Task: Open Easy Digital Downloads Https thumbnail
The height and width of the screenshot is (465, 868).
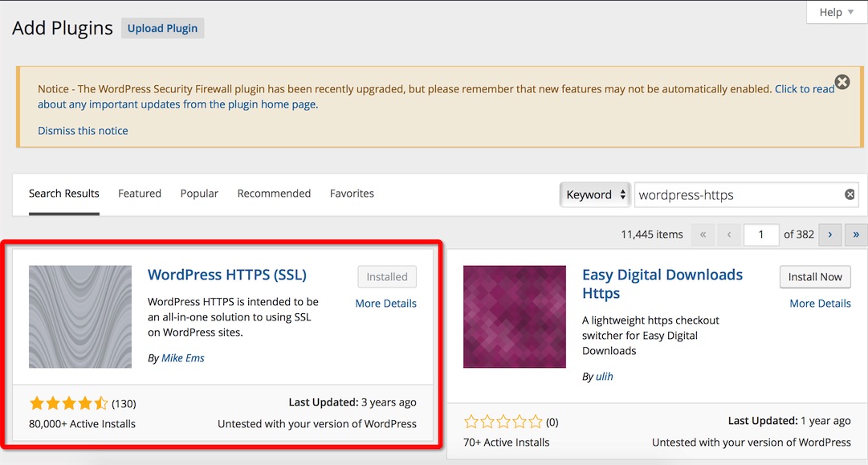Action: 514,316
